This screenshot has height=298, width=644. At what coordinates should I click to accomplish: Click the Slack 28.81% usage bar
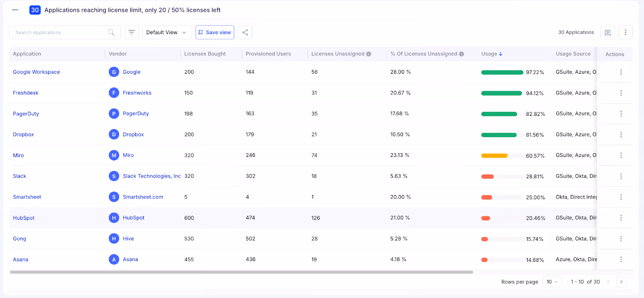(x=502, y=177)
